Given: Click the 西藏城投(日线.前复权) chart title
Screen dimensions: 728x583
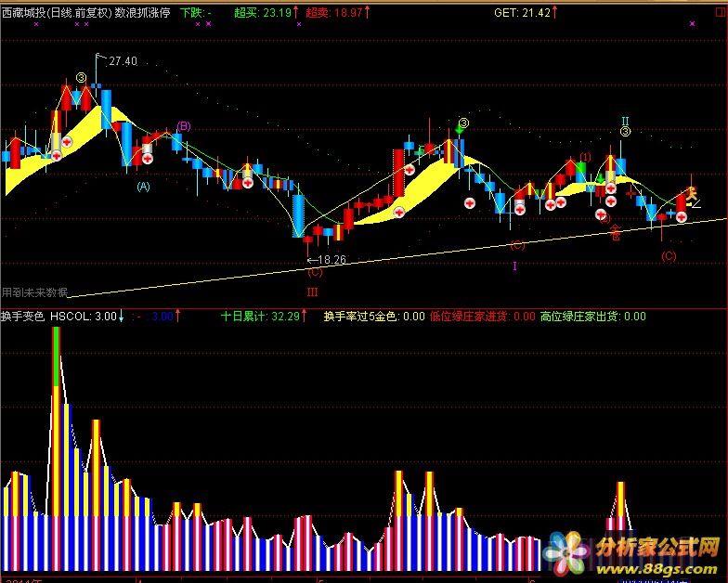Looking at the screenshot, I should pyautogui.click(x=58, y=13).
